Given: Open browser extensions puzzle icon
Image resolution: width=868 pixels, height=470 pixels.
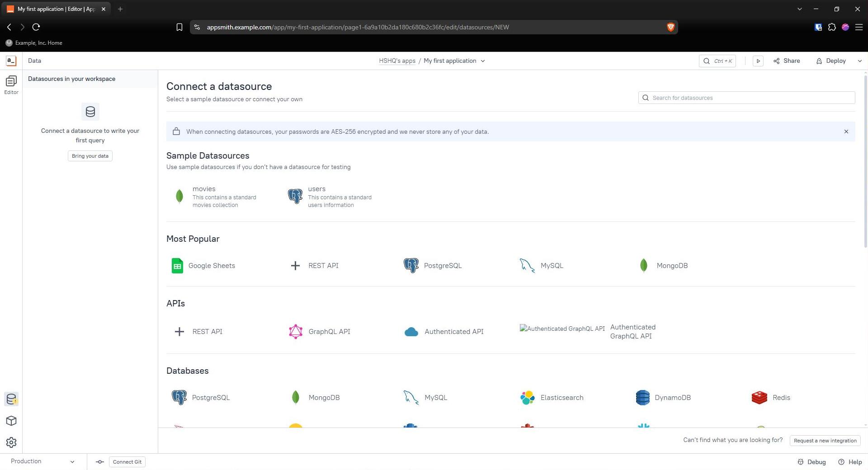Looking at the screenshot, I should (832, 27).
